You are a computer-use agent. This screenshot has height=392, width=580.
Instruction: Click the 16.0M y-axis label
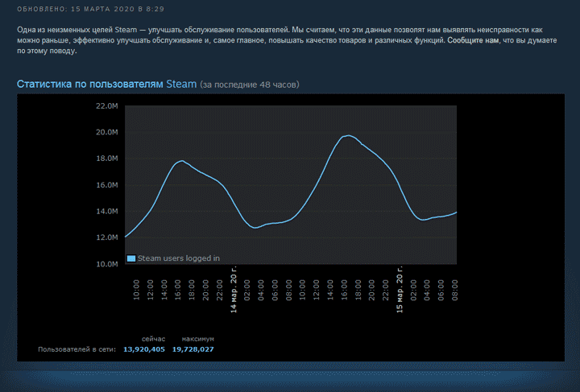pos(107,185)
